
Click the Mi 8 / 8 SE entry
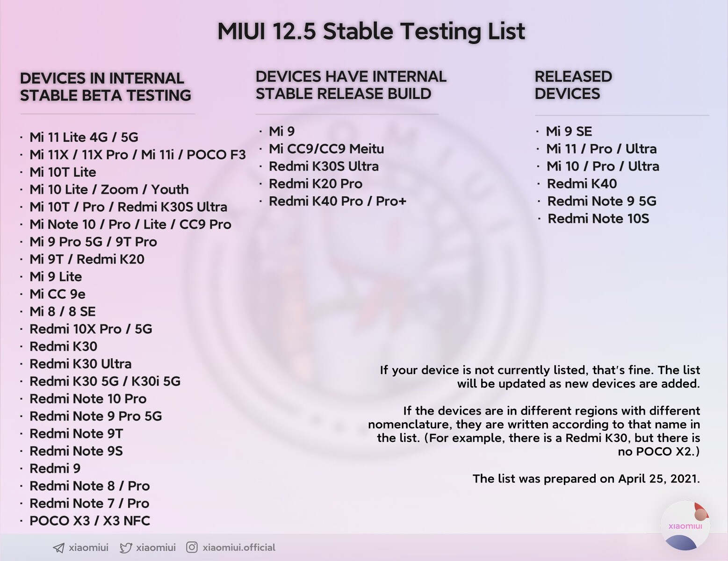click(62, 311)
